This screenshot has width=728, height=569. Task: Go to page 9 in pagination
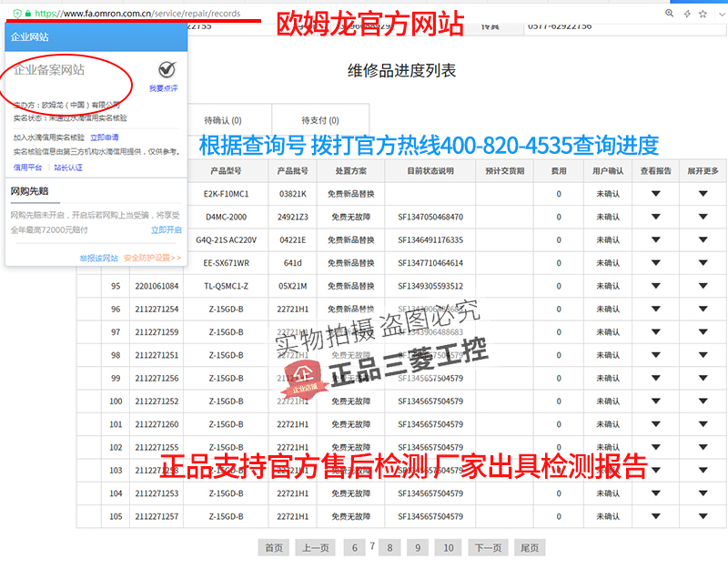[x=418, y=548]
